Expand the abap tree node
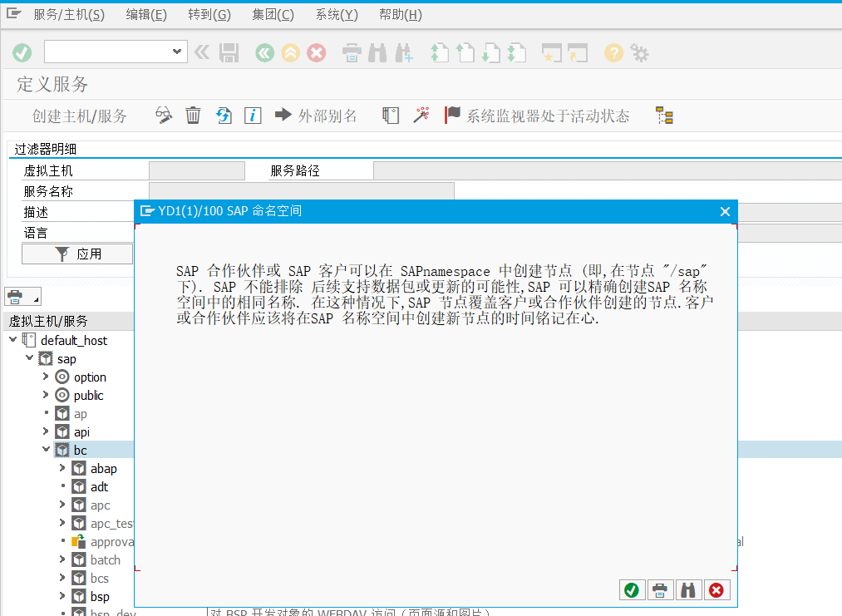The image size is (842, 616). coord(62,468)
